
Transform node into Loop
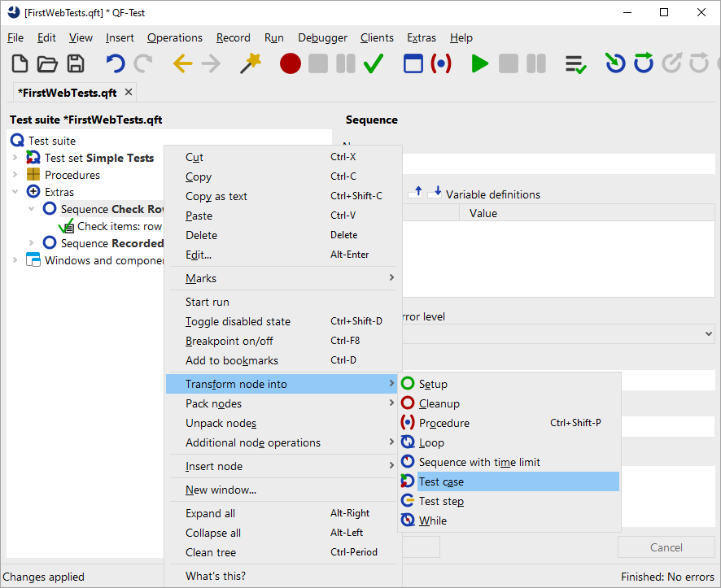[x=509, y=442]
